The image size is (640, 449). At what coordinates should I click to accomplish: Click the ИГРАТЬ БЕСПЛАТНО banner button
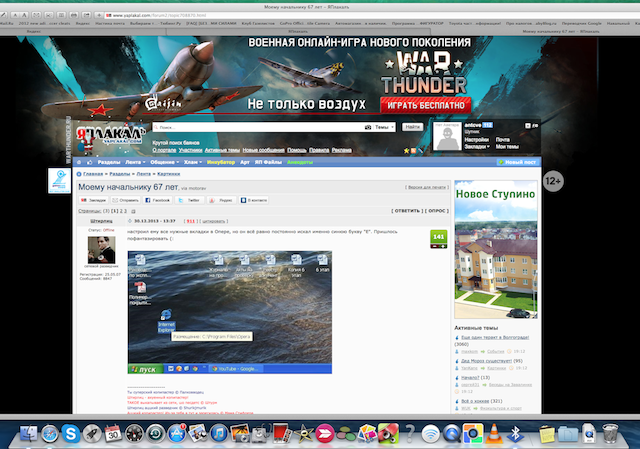[x=425, y=105]
